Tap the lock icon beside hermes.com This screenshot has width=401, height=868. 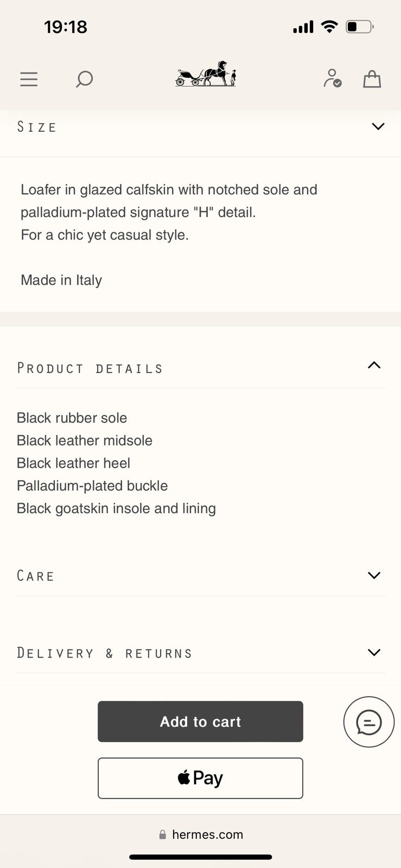point(162,834)
